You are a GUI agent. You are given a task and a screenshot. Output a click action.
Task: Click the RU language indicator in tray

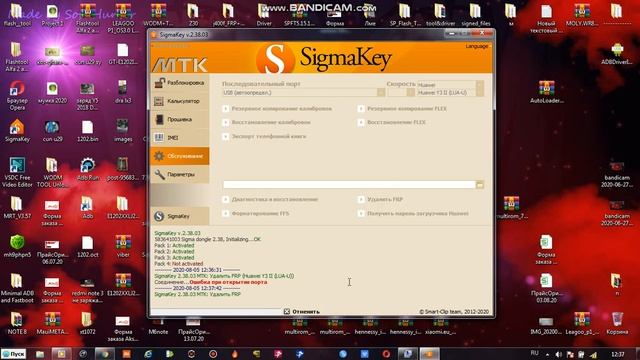pyautogui.click(x=534, y=353)
